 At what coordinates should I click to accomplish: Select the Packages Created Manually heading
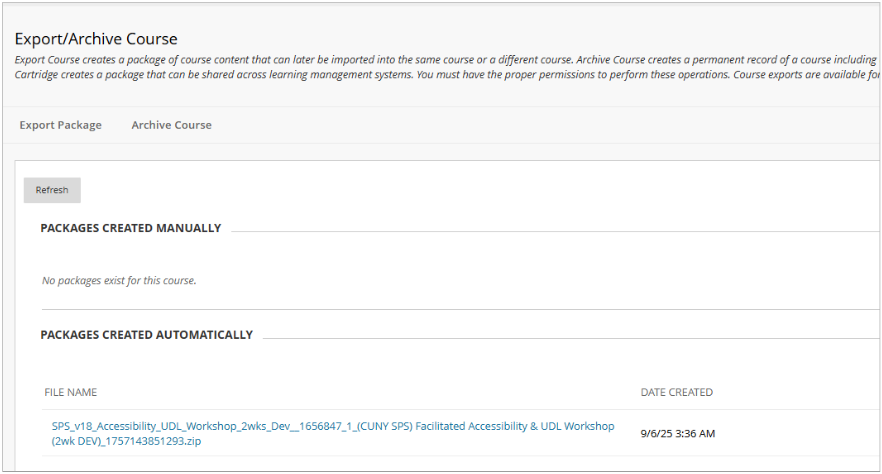(130, 228)
